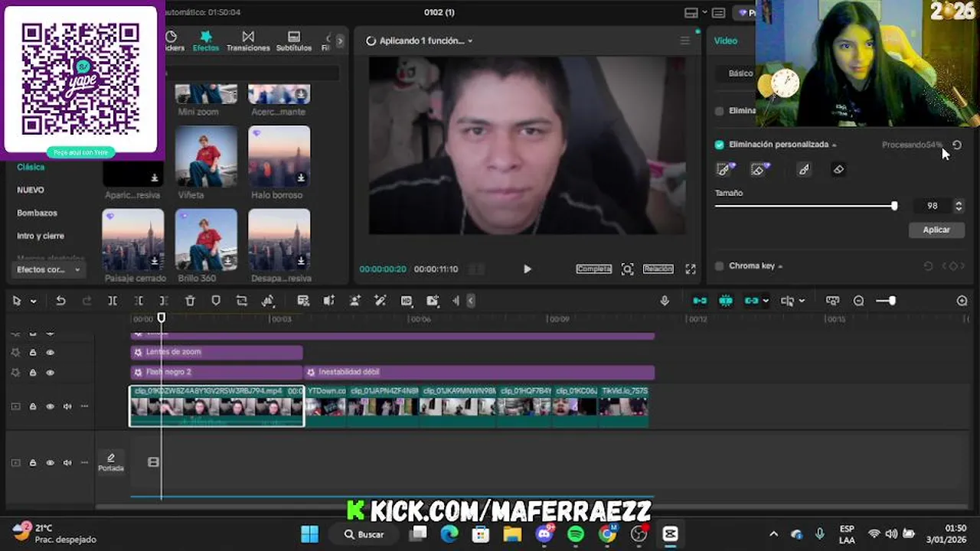Click the timeline zoom in magnifier icon
Viewport: 980px width, 551px height.
pos(962,301)
